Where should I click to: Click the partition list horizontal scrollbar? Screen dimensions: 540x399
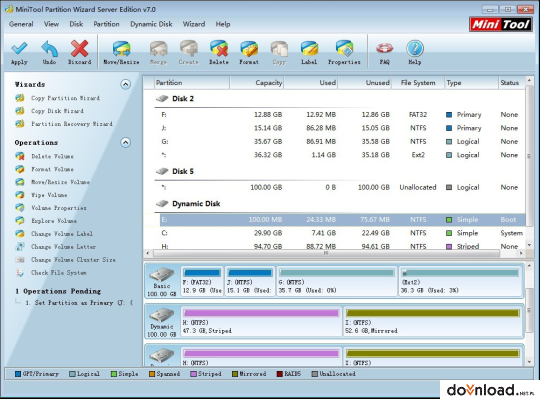pyautogui.click(x=326, y=253)
